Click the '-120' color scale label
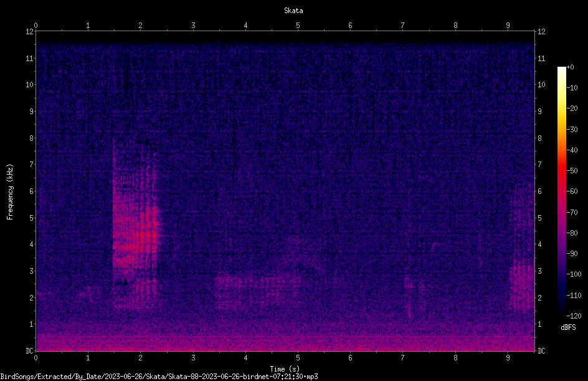 [x=574, y=316]
